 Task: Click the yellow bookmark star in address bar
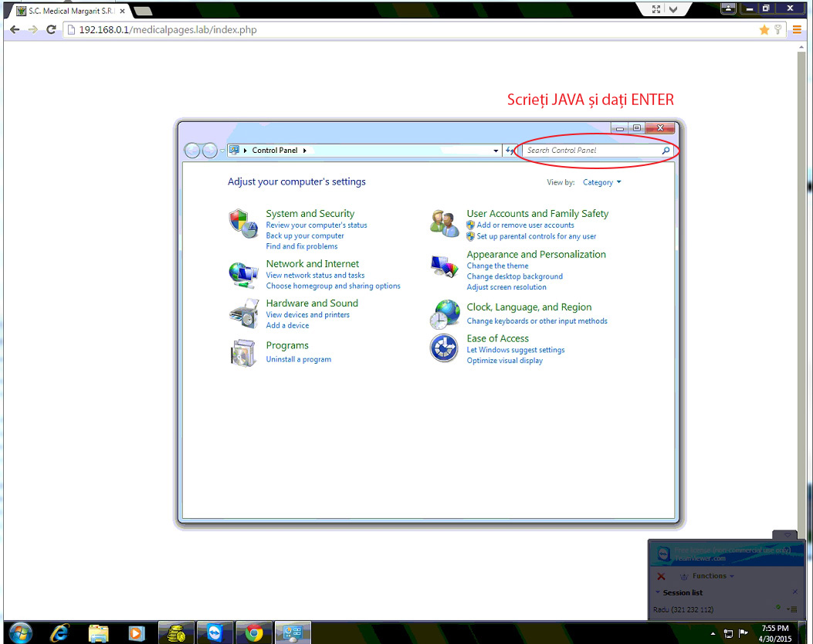(x=764, y=30)
